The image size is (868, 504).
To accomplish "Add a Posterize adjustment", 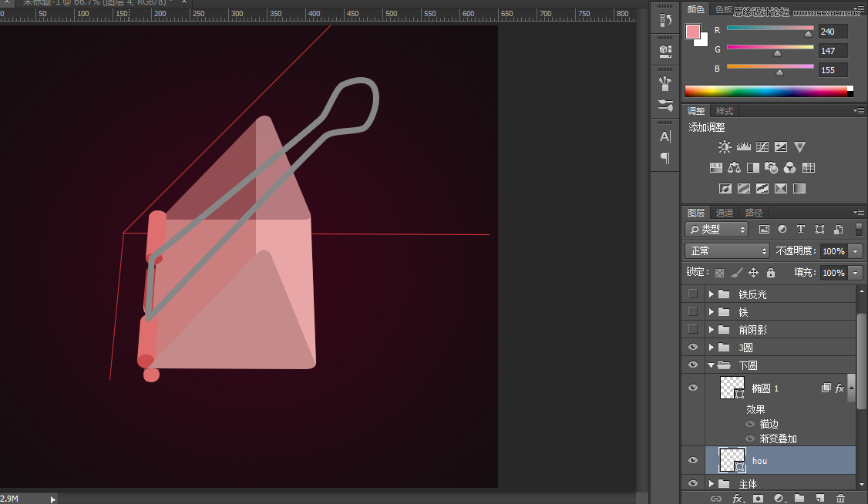I will pyautogui.click(x=744, y=189).
